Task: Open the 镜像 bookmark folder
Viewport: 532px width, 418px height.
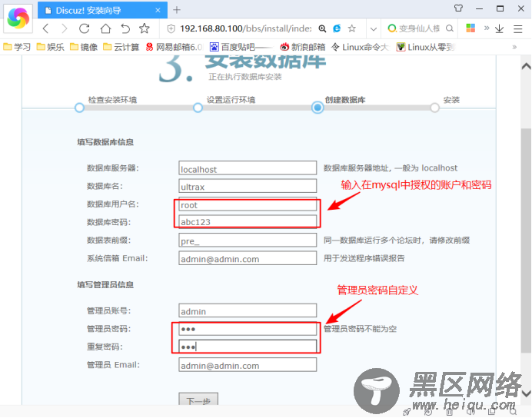Action: pyautogui.click(x=84, y=47)
